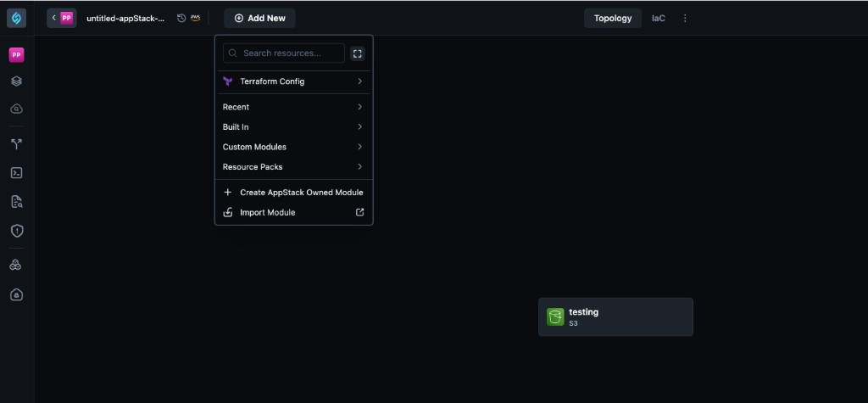This screenshot has height=403, width=868.
Task: Click the import icon beside Import Module
Action: (227, 212)
